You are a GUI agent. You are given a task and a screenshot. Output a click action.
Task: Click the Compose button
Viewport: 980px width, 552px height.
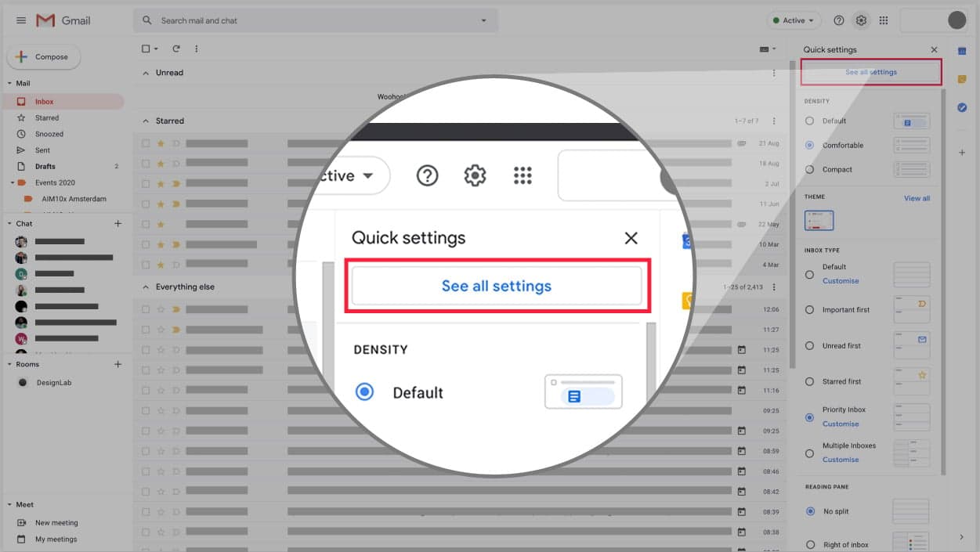[44, 57]
